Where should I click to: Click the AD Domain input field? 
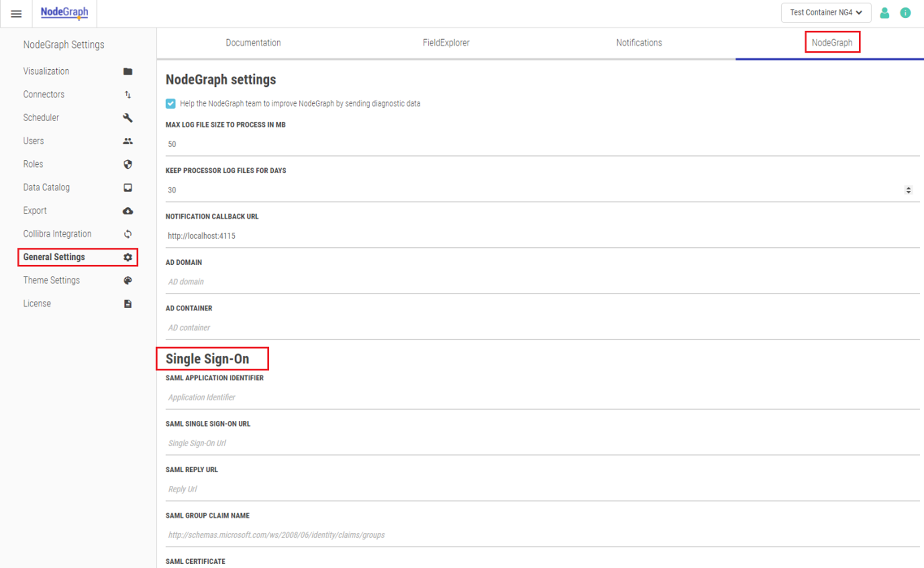pos(543,282)
